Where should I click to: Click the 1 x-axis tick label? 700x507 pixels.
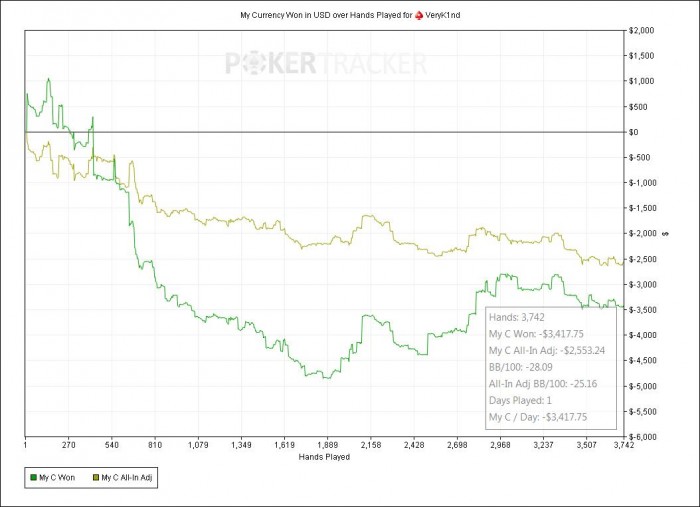[x=25, y=445]
